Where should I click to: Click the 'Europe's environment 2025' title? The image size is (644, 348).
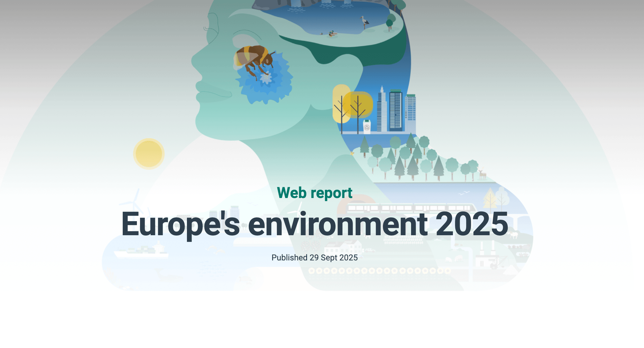tap(314, 224)
